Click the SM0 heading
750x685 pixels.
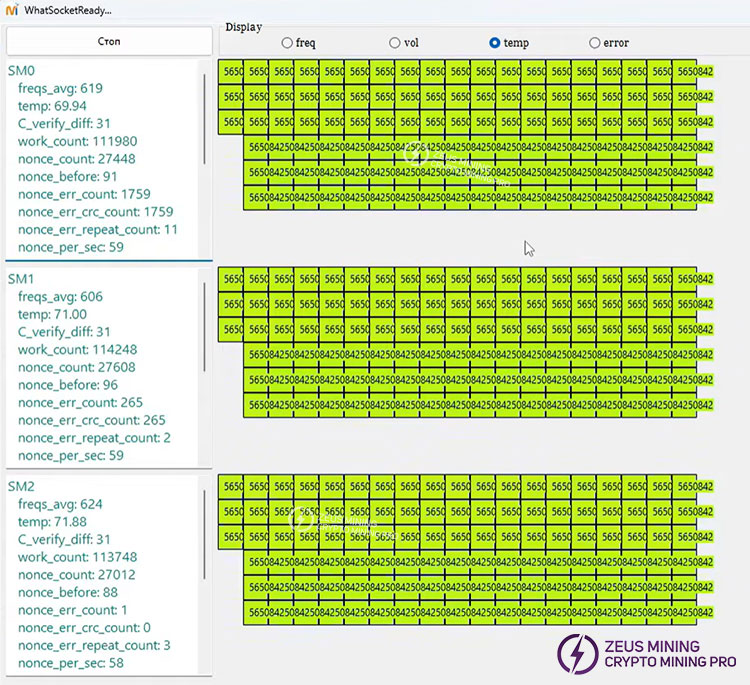pos(21,71)
